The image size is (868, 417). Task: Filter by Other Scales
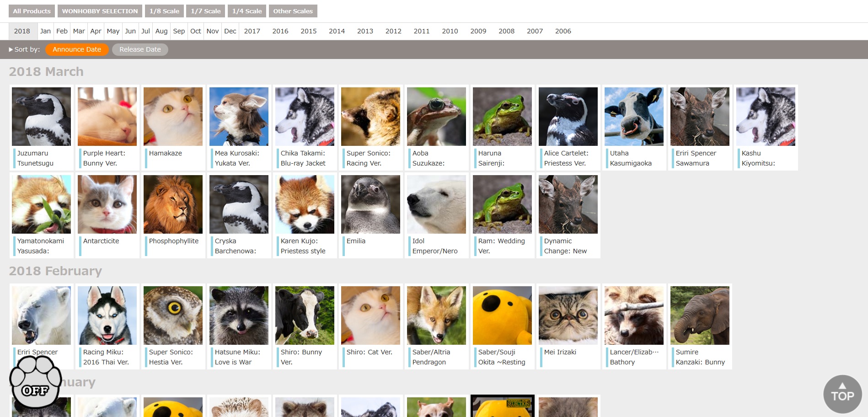point(293,11)
